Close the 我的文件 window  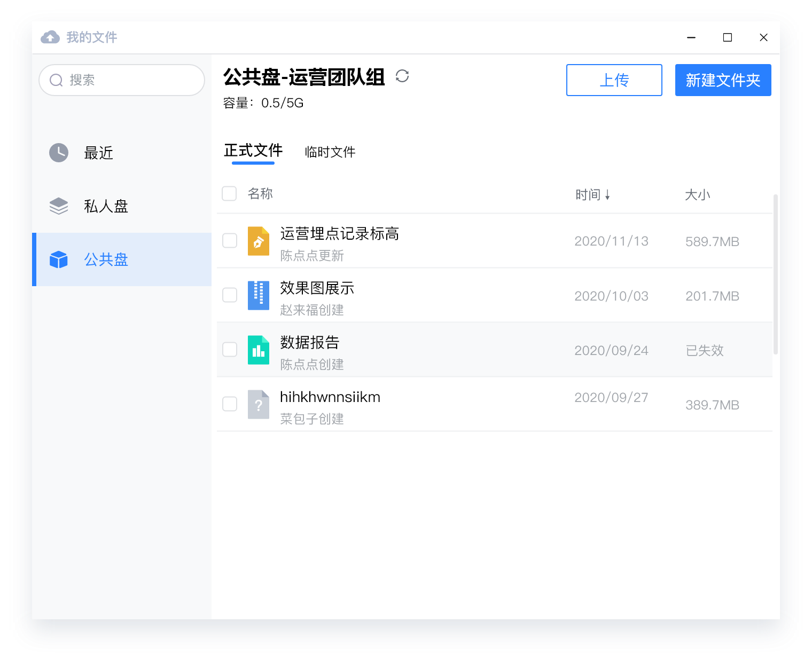tap(764, 37)
